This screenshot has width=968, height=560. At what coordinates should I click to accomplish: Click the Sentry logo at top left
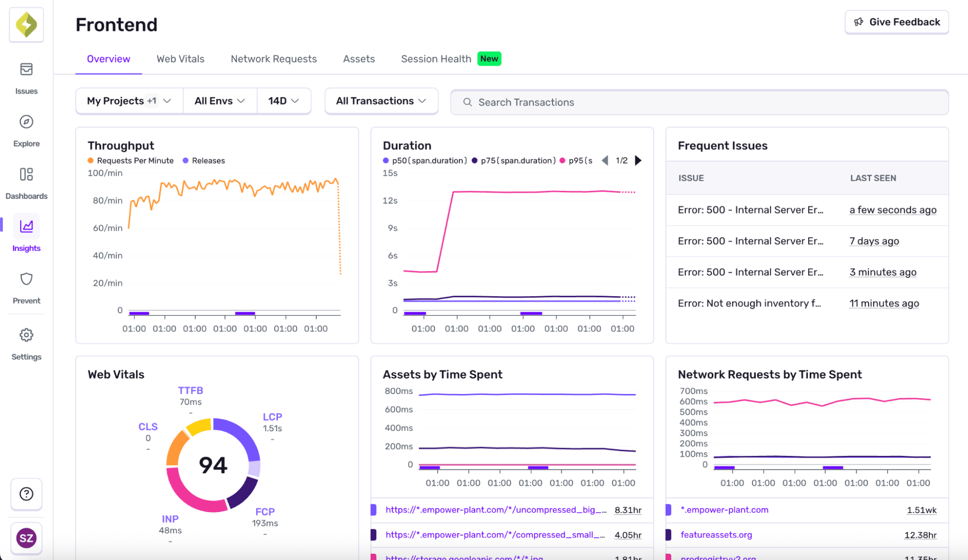click(x=26, y=24)
